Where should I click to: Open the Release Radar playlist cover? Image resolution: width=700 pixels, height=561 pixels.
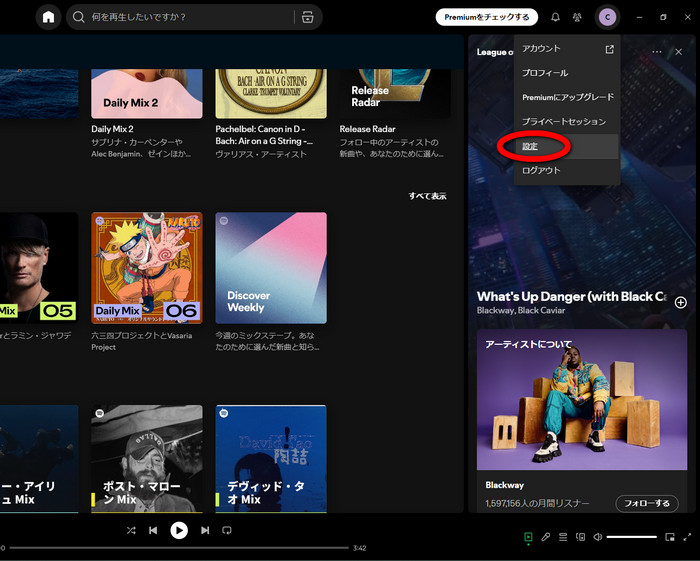coord(395,94)
